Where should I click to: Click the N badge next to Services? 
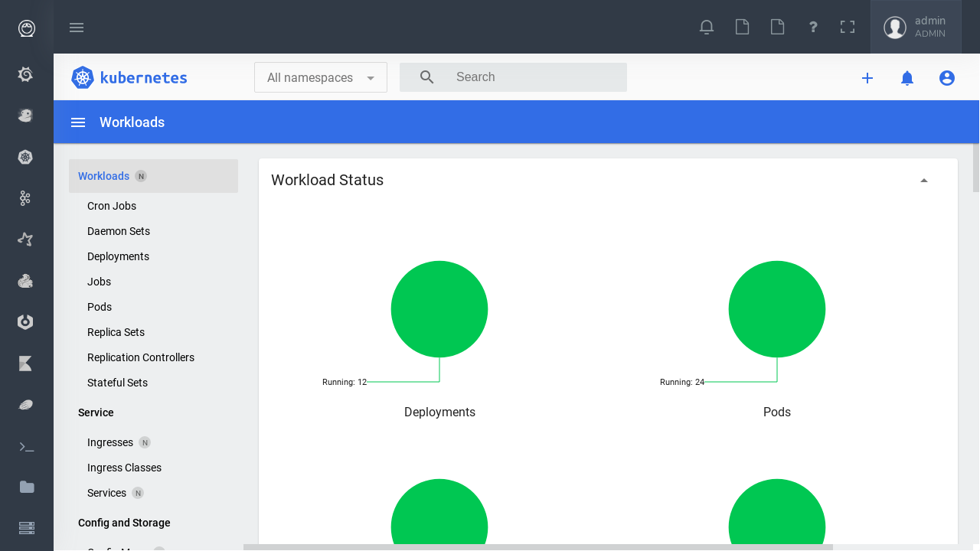pyautogui.click(x=138, y=493)
